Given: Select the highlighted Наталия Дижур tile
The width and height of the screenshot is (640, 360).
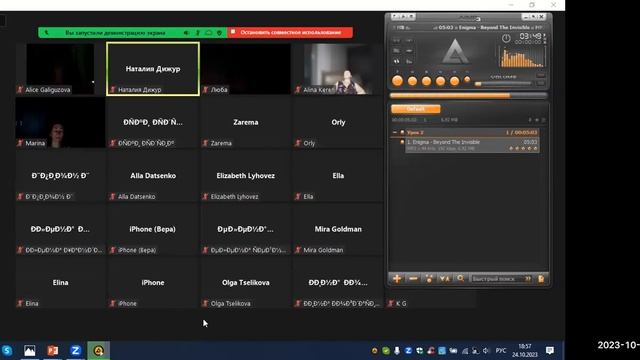Looking at the screenshot, I should [x=153, y=69].
